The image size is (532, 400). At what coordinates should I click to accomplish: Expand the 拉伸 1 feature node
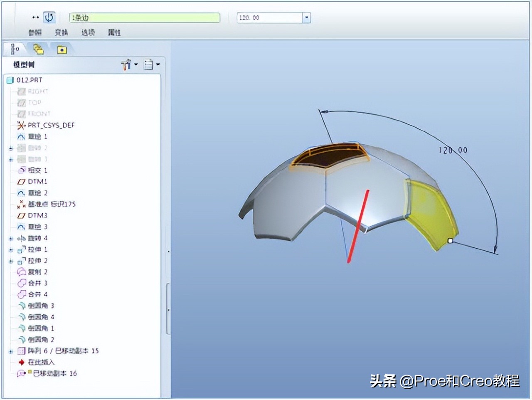10,249
